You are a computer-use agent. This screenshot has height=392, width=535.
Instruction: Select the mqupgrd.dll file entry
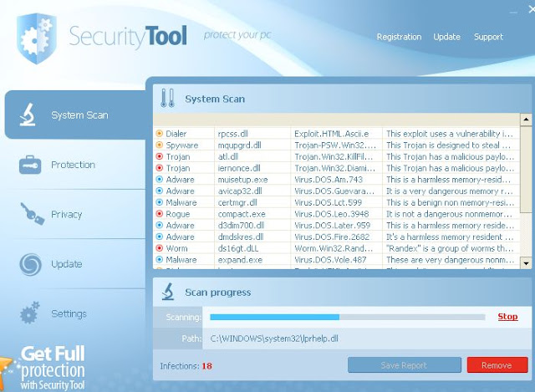tap(240, 145)
